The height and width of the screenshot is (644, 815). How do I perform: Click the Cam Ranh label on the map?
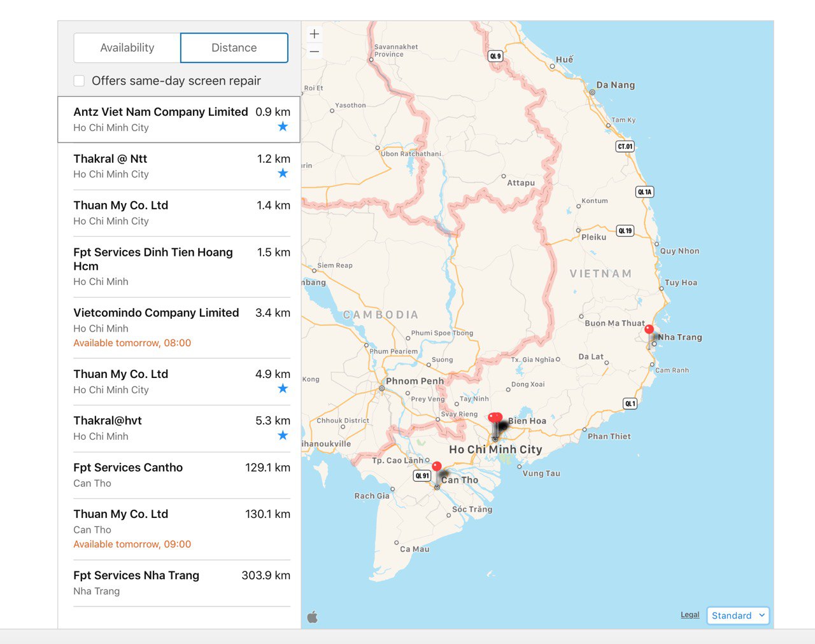672,370
